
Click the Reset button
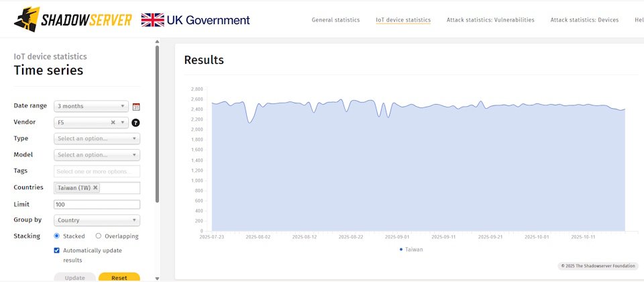click(x=119, y=277)
